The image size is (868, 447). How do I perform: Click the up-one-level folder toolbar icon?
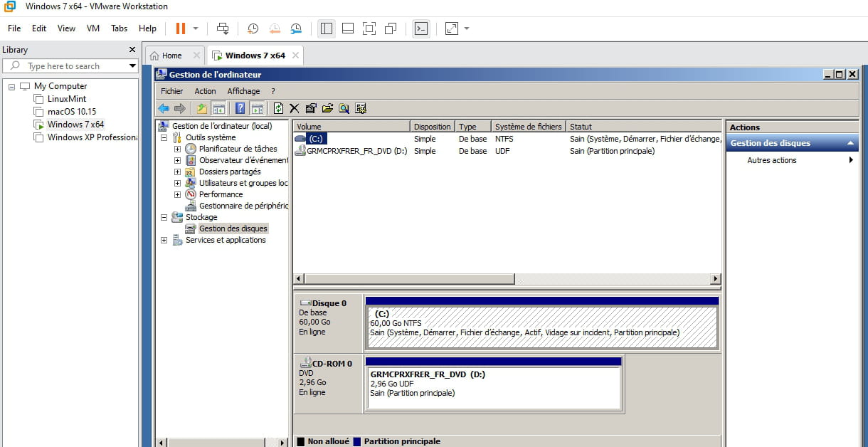point(202,108)
